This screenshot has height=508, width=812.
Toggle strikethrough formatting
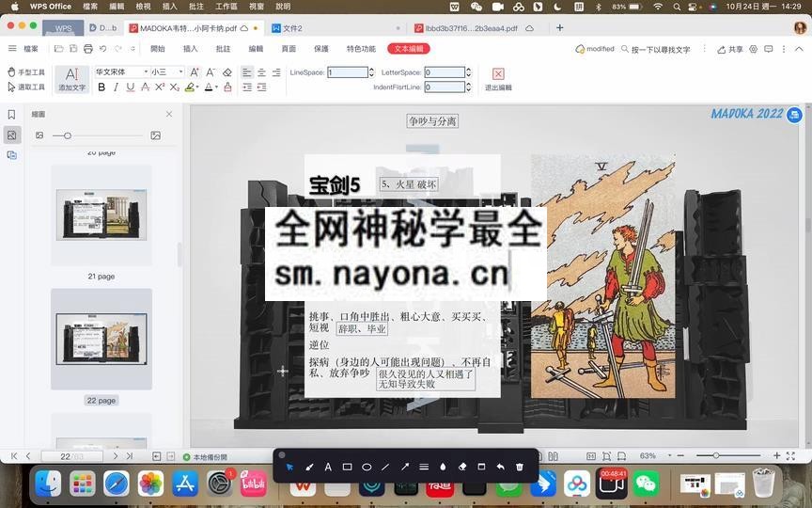coord(146,87)
